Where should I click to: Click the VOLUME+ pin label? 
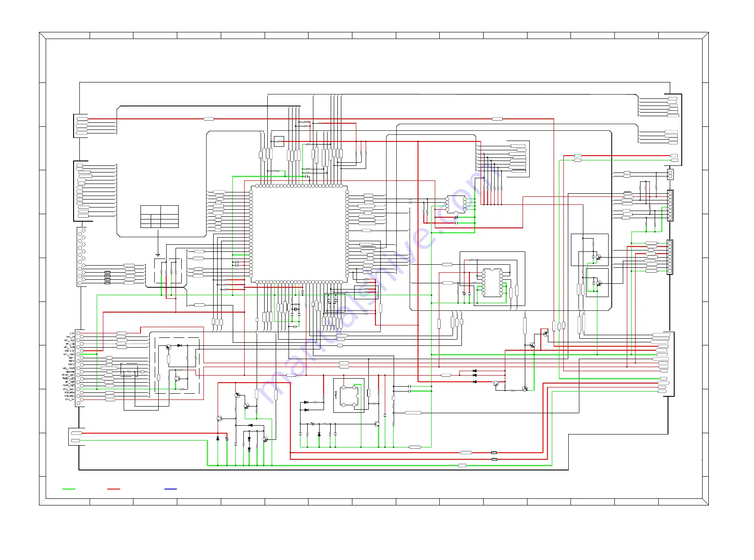[69, 392]
